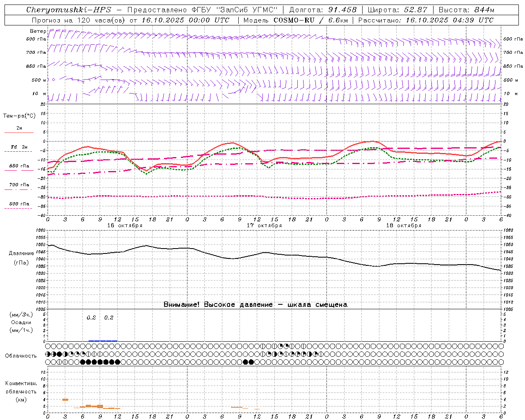Image resolution: width=525 pixels, height=420 pixels.
Task: Click the station name Cheryomushki-HPS
Action: click(68, 10)
